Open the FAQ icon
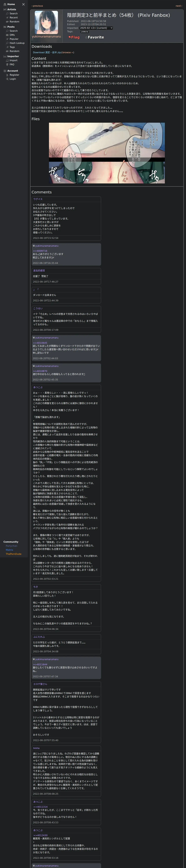Viewport: 186px width, 868px height. tap(7, 64)
